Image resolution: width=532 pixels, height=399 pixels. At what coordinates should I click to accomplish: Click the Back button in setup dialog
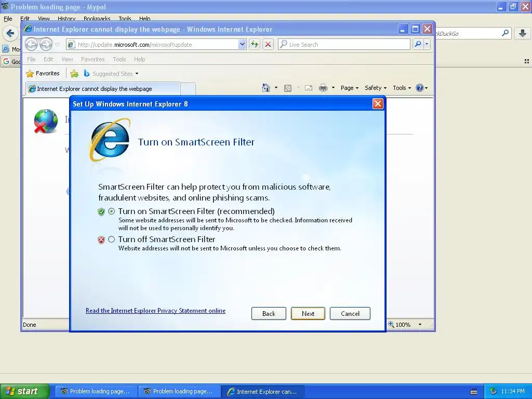[269, 313]
